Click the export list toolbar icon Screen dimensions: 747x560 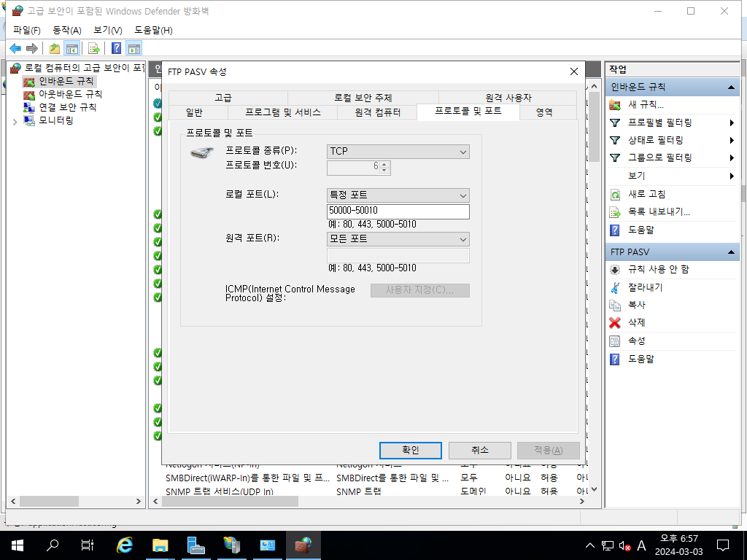[94, 48]
